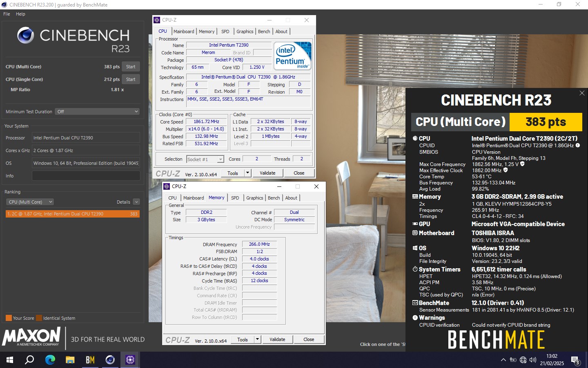This screenshot has width=588, height=368.
Task: Click the 383 pts score box
Action: click(546, 122)
